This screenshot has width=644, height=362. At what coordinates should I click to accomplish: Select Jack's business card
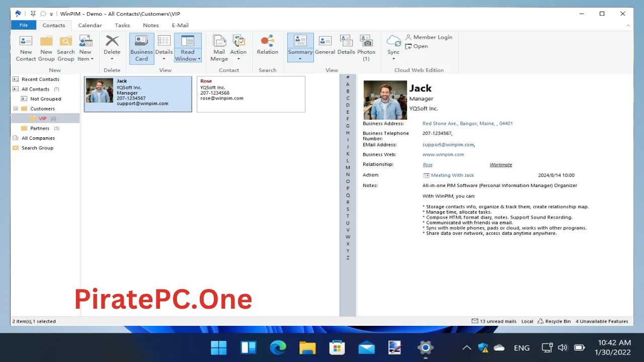pos(138,94)
